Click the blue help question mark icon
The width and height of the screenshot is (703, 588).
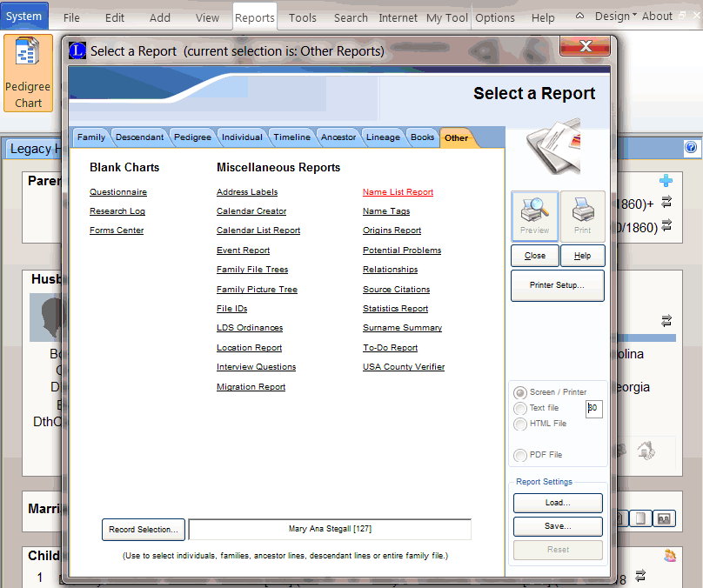click(x=691, y=148)
